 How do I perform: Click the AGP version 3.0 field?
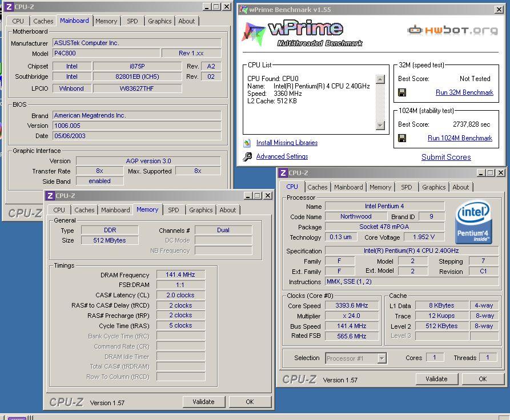pyautogui.click(x=148, y=161)
